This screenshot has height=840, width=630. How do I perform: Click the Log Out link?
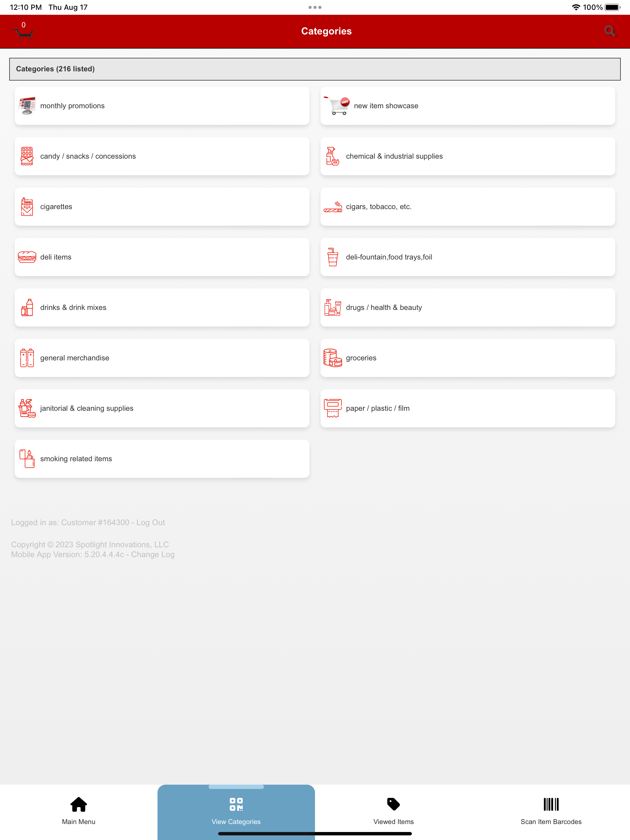pyautogui.click(x=150, y=522)
